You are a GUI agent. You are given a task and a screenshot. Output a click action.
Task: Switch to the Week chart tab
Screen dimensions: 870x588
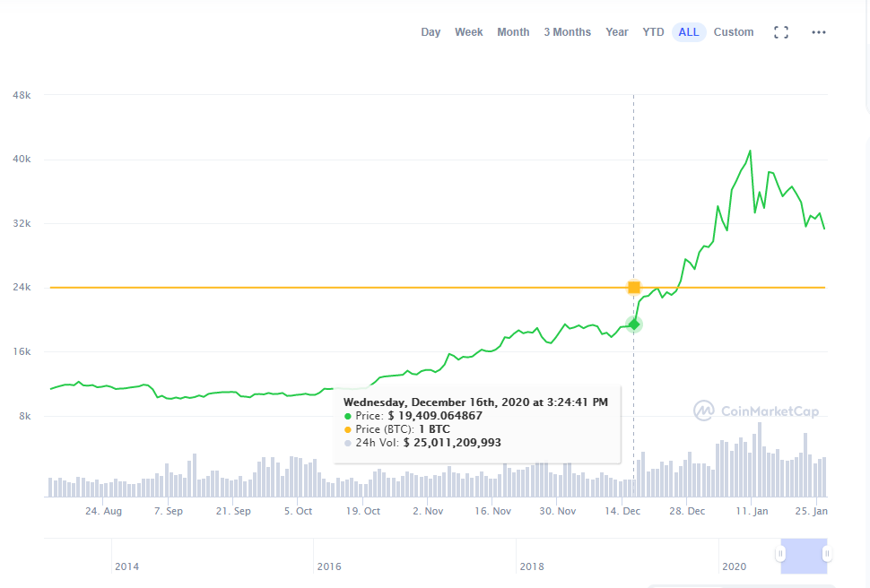468,31
